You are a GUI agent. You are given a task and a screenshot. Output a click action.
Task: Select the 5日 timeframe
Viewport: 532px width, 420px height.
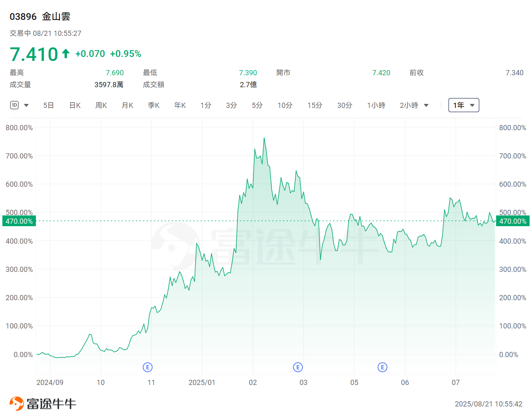coord(48,105)
